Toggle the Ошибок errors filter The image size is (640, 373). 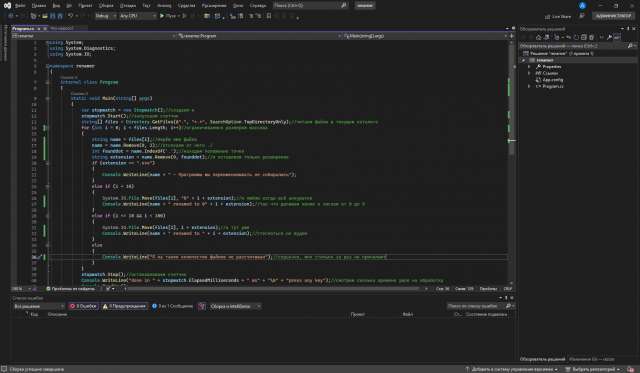[83, 306]
